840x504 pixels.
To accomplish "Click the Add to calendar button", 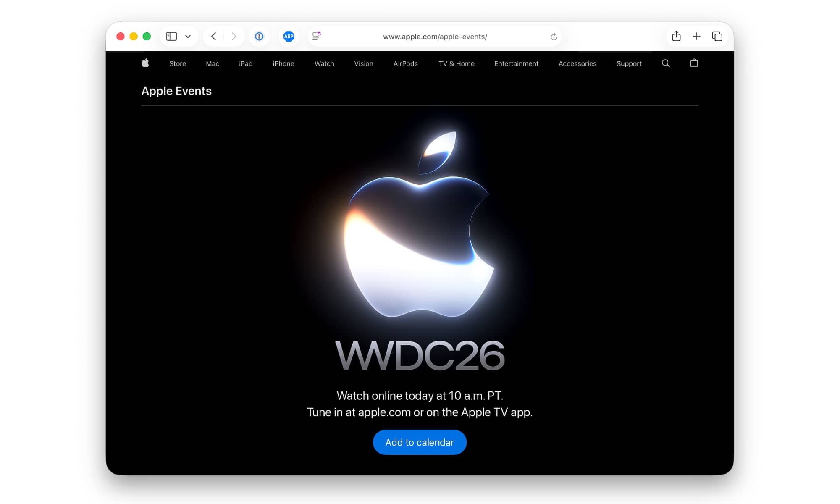I will [x=420, y=442].
